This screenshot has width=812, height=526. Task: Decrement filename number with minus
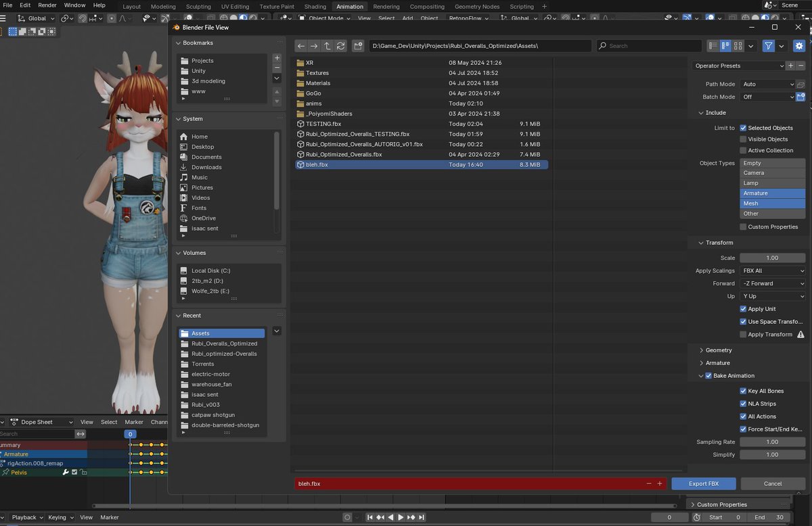649,484
